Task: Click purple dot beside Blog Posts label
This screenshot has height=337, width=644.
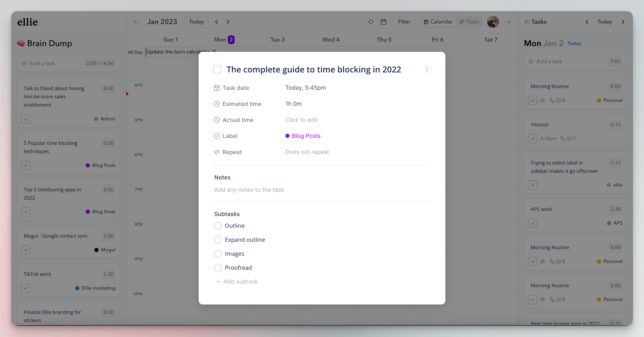Action: click(287, 136)
